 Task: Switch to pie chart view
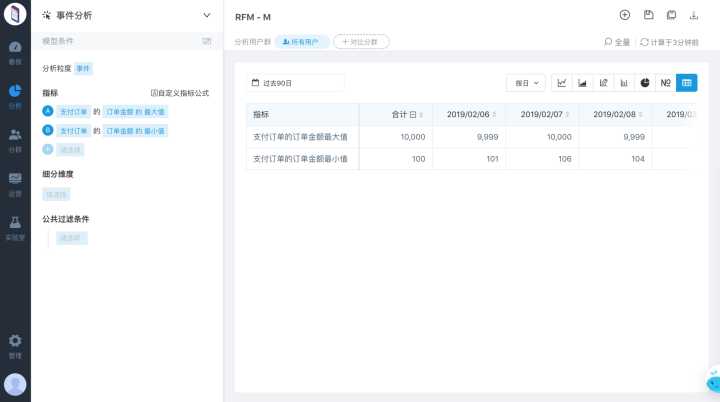tap(645, 83)
